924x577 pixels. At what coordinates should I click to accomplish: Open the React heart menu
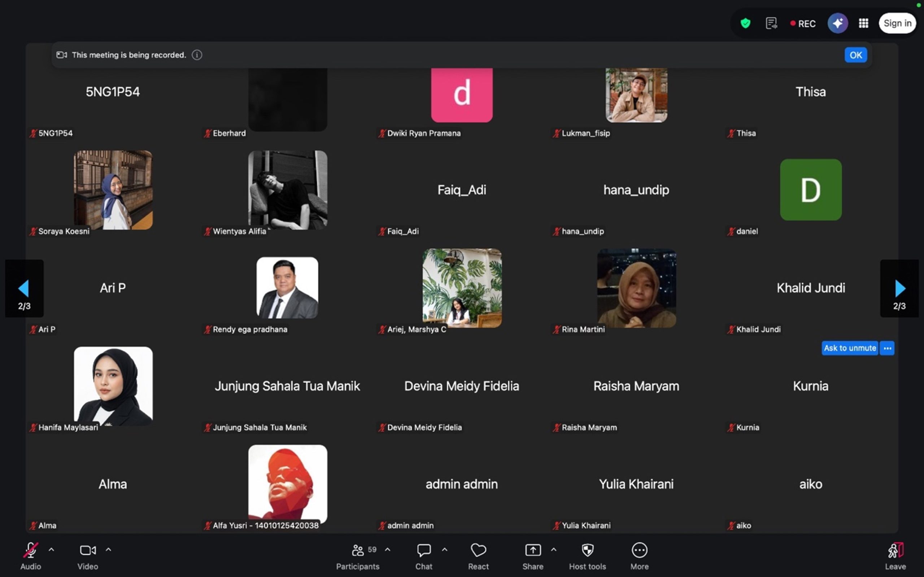478,556
